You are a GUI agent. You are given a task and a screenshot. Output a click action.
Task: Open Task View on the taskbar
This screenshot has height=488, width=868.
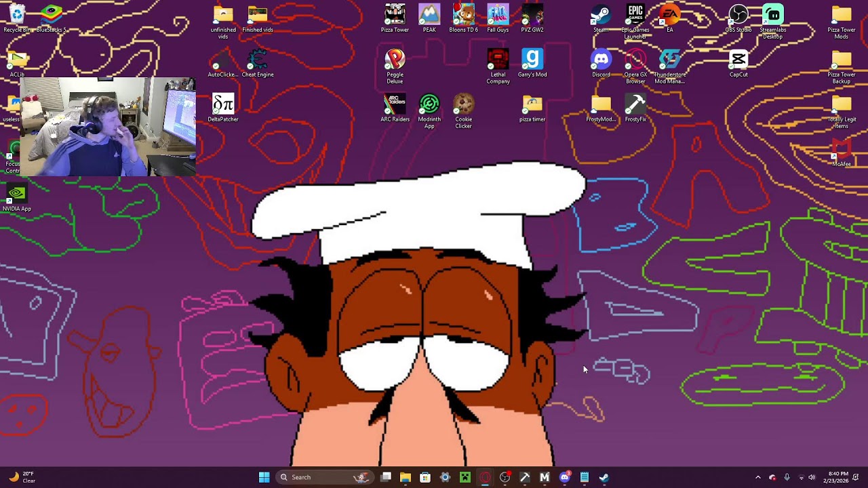coord(386,477)
